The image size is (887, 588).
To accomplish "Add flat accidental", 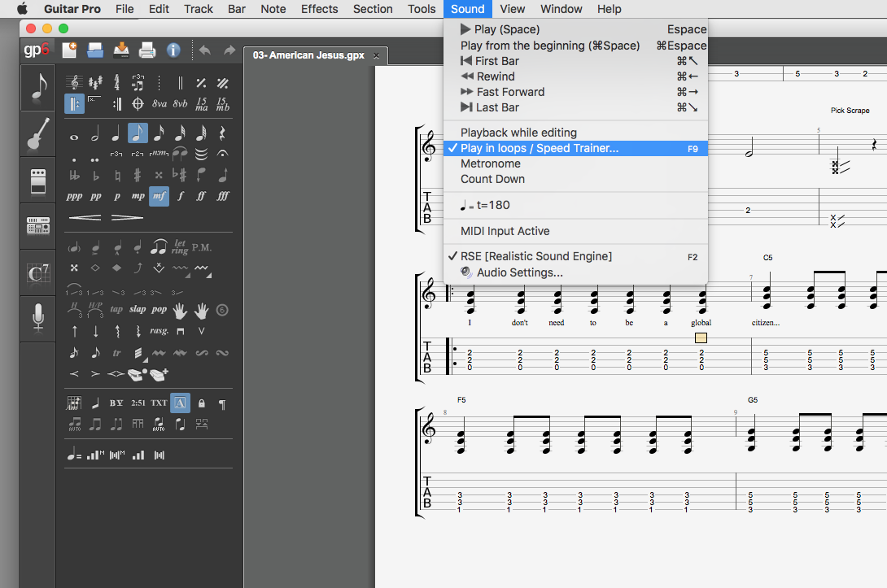I will [95, 176].
